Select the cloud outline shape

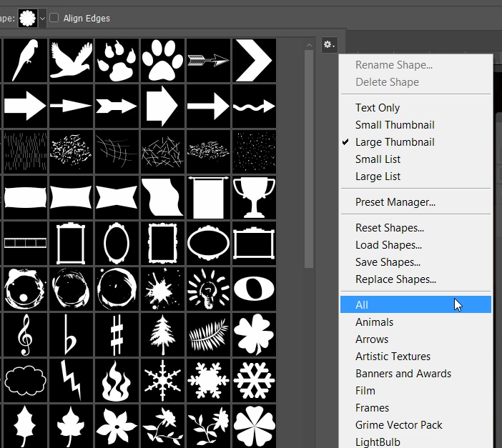(x=25, y=381)
